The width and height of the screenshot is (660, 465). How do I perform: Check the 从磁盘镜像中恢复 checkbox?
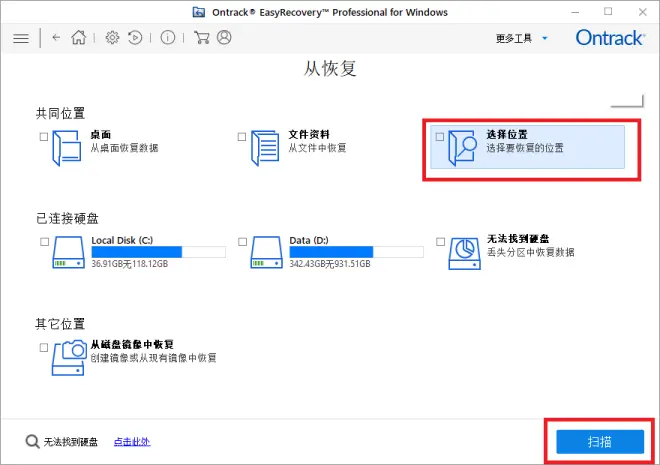click(x=44, y=347)
